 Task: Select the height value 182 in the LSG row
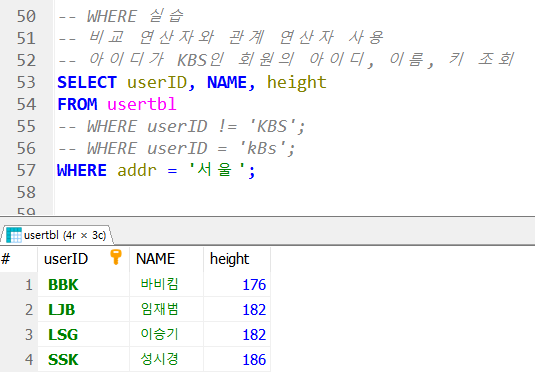(x=237, y=335)
